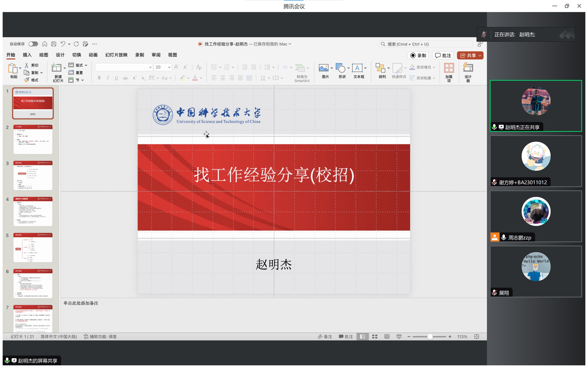This screenshot has width=588, height=368.
Task: Open the font size 20 dropdown
Action: [169, 67]
